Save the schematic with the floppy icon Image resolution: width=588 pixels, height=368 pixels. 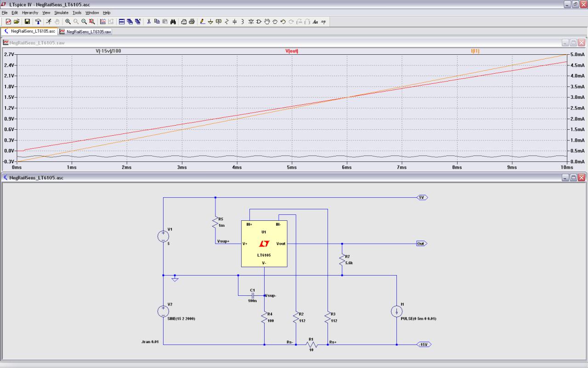coord(27,22)
